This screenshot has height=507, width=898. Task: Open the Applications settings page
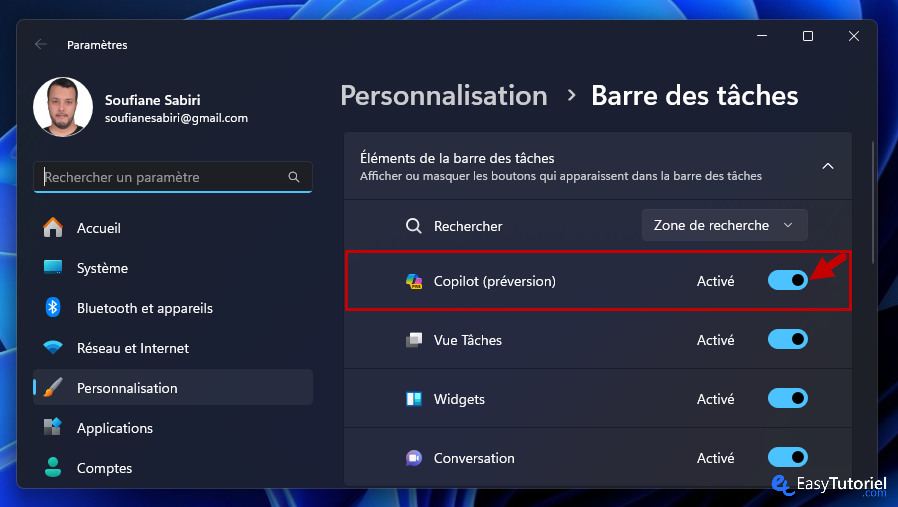(173, 428)
